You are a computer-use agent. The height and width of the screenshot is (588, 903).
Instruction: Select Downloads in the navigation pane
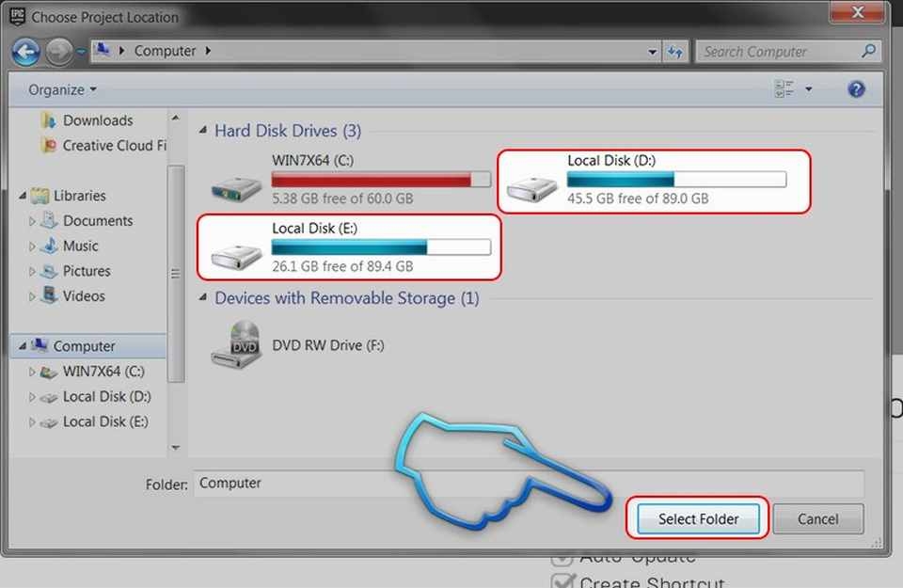click(87, 120)
